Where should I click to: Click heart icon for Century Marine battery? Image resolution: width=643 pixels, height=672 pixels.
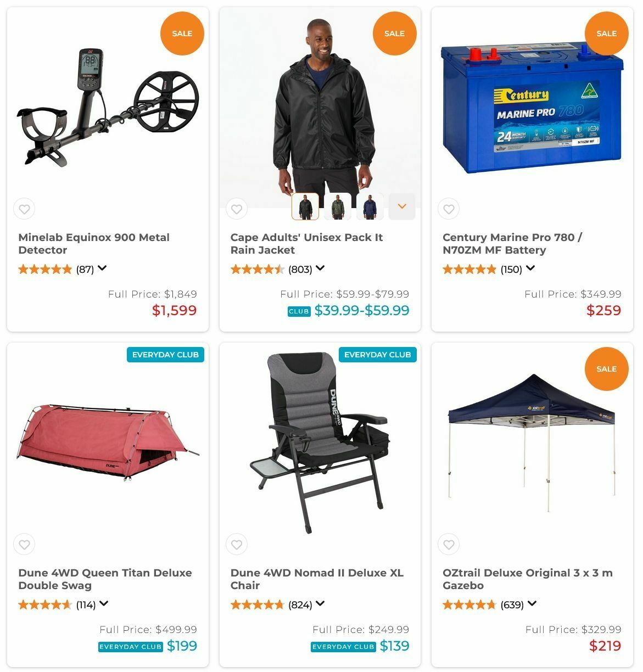pyautogui.click(x=449, y=209)
